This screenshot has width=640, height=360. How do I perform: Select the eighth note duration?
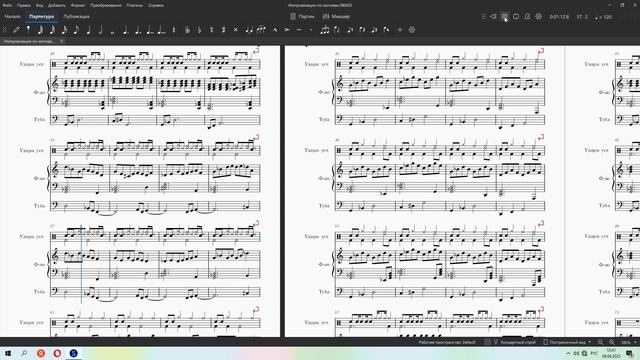click(x=76, y=29)
